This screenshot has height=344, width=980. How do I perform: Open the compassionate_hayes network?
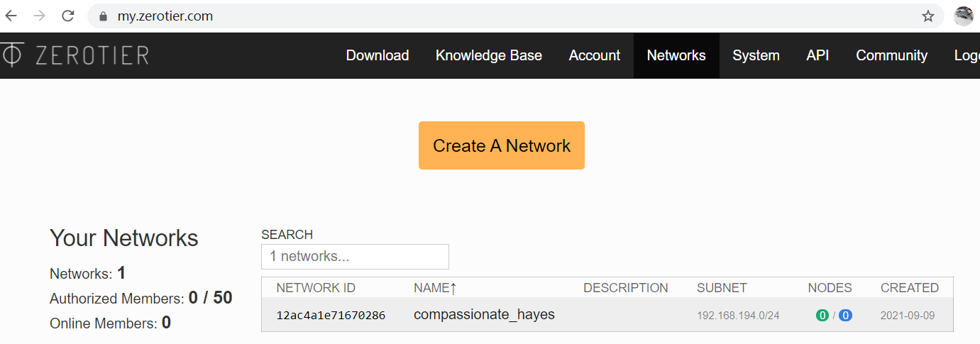(x=484, y=314)
